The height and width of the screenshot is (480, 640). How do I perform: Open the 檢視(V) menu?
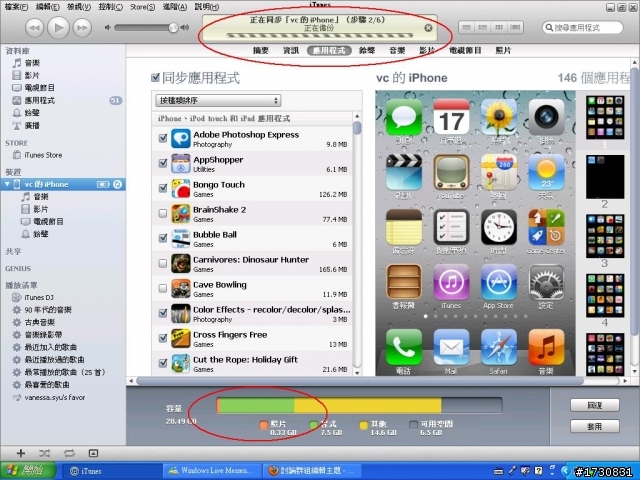click(79, 7)
